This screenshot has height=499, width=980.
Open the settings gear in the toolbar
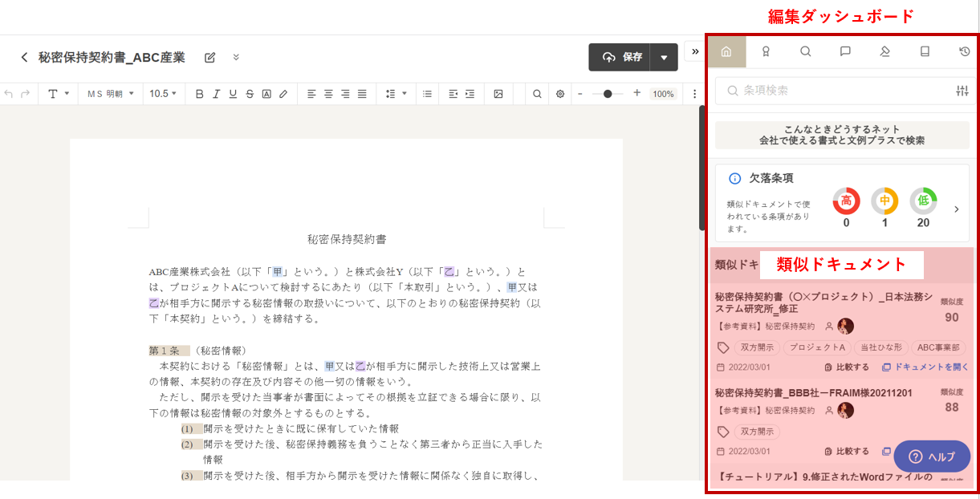560,94
